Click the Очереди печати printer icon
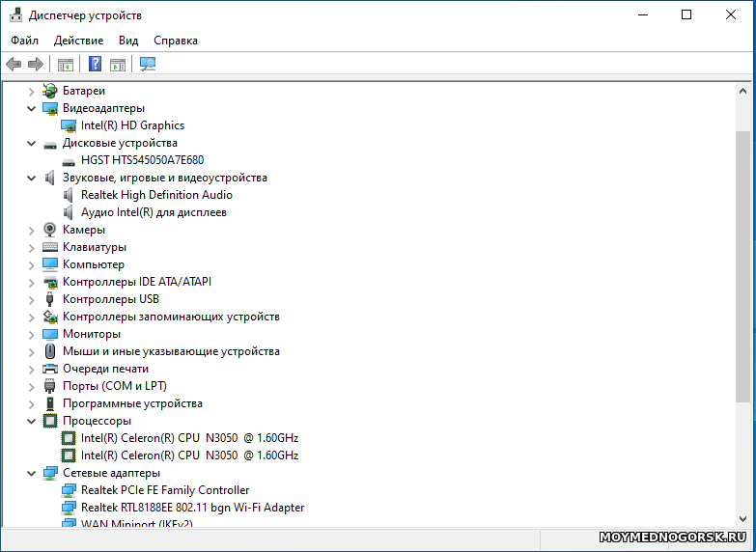Image resolution: width=756 pixels, height=552 pixels. tap(50, 369)
